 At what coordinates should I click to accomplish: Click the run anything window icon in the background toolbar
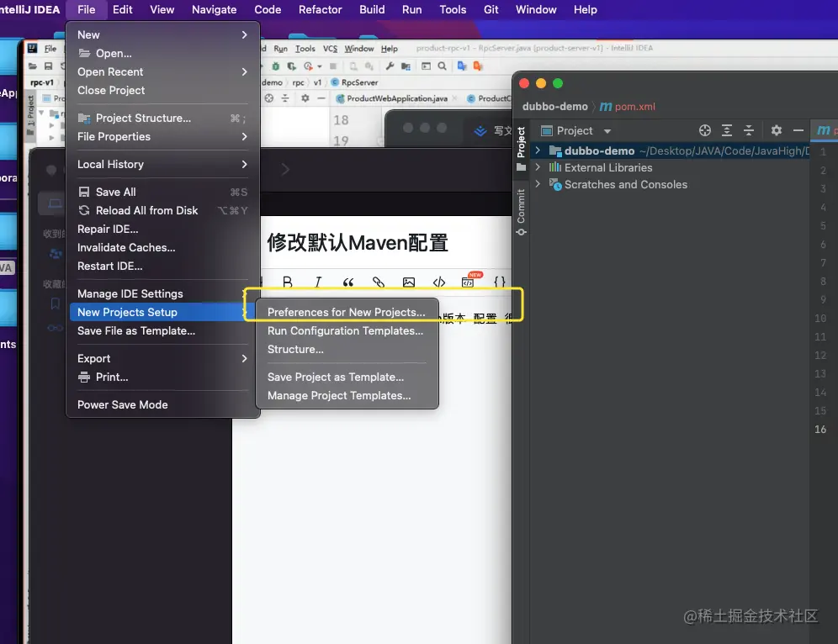coord(426,66)
